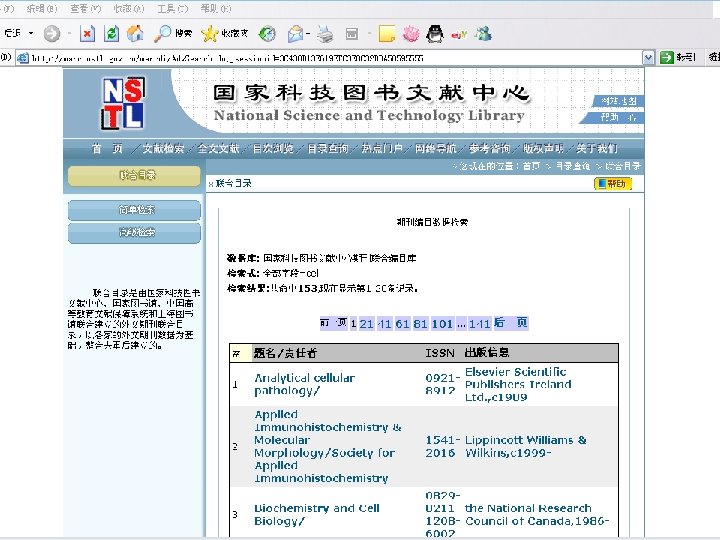Open 目录查询 in site navigation
This screenshot has width=720, height=540.
327,148
